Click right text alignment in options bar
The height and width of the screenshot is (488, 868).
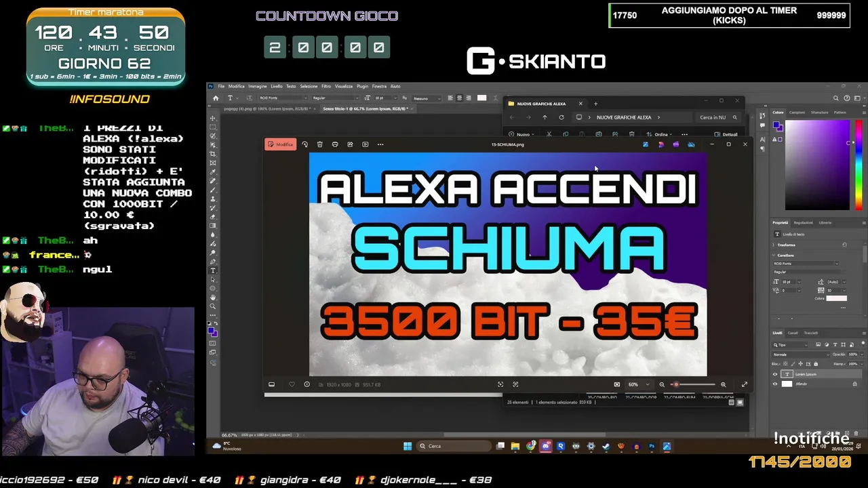click(x=468, y=98)
